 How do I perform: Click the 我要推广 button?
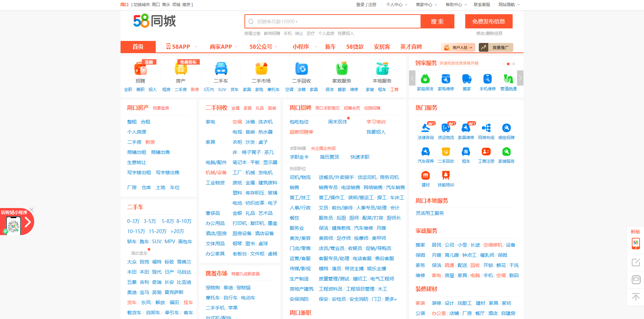tap(496, 47)
